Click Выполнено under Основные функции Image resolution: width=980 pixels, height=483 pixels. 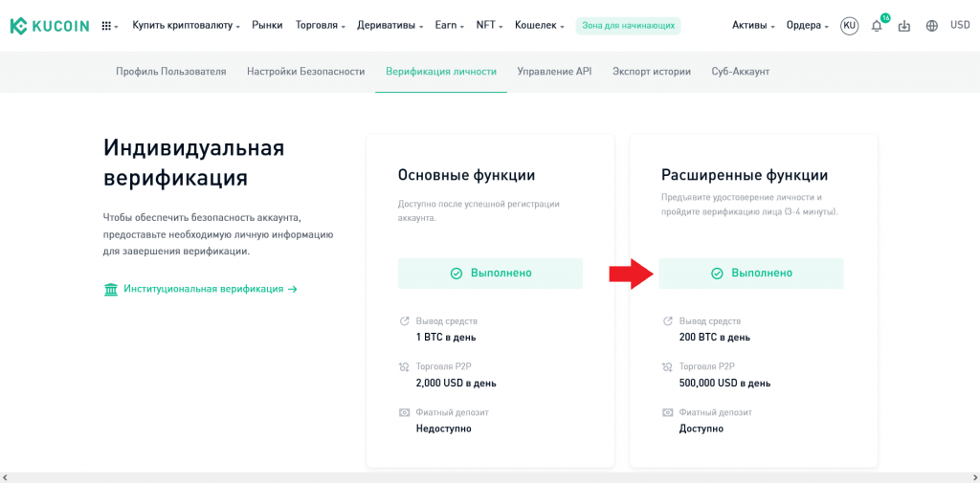coord(490,273)
